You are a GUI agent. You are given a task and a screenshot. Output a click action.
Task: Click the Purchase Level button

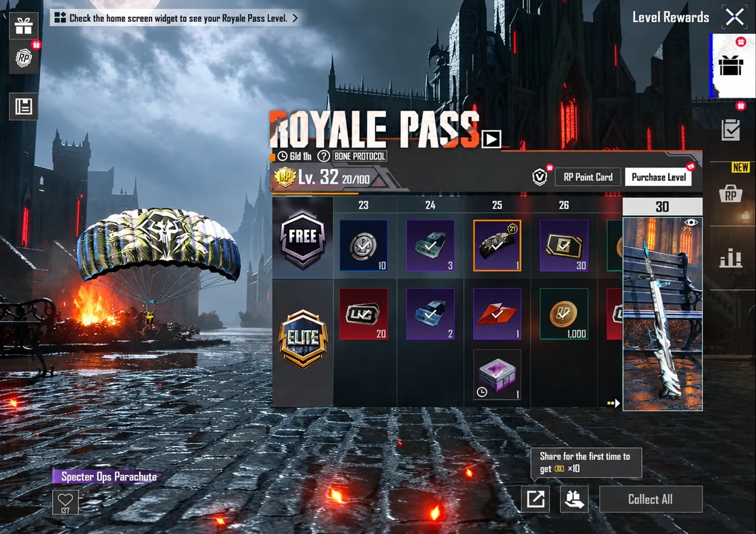659,177
